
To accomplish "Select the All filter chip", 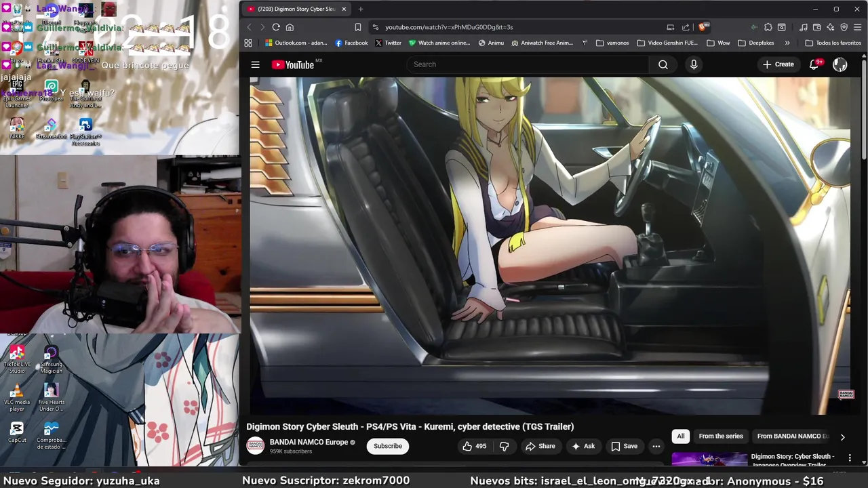I will pyautogui.click(x=681, y=436).
